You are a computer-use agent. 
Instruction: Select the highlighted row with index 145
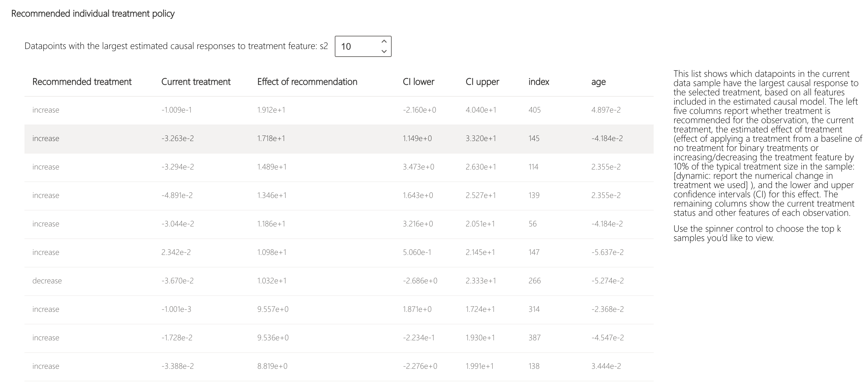pyautogui.click(x=339, y=139)
